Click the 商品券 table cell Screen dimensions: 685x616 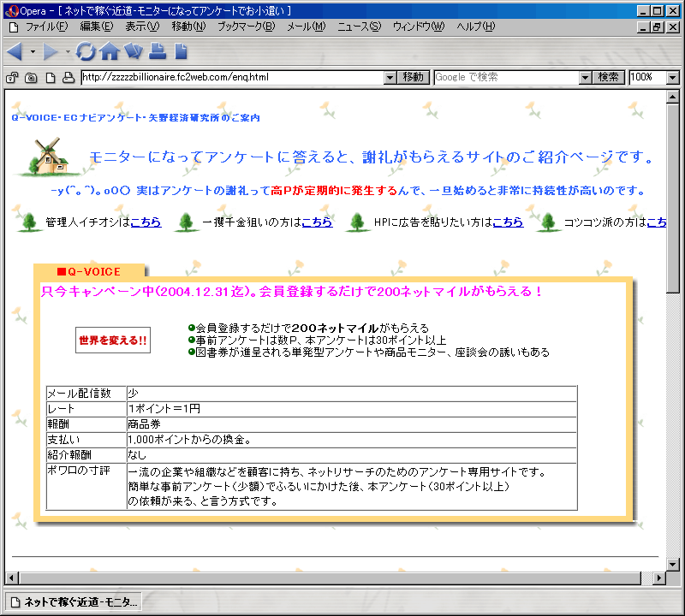tap(352, 424)
